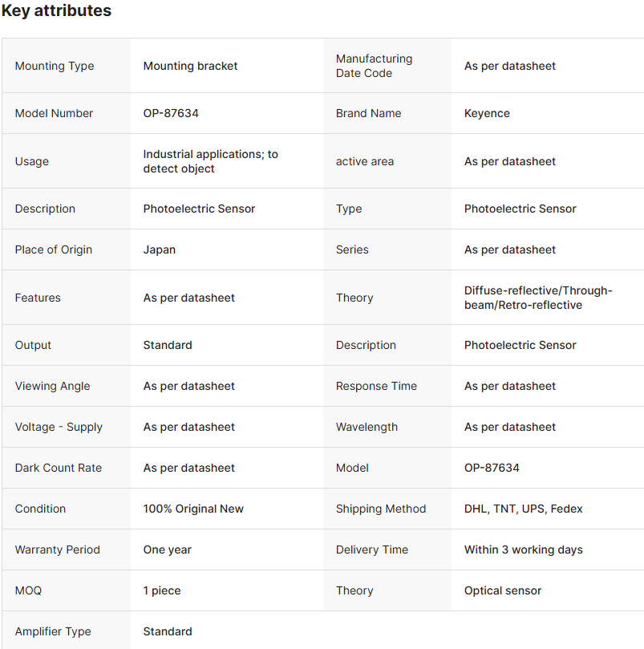Click the Wavelength label

click(367, 427)
